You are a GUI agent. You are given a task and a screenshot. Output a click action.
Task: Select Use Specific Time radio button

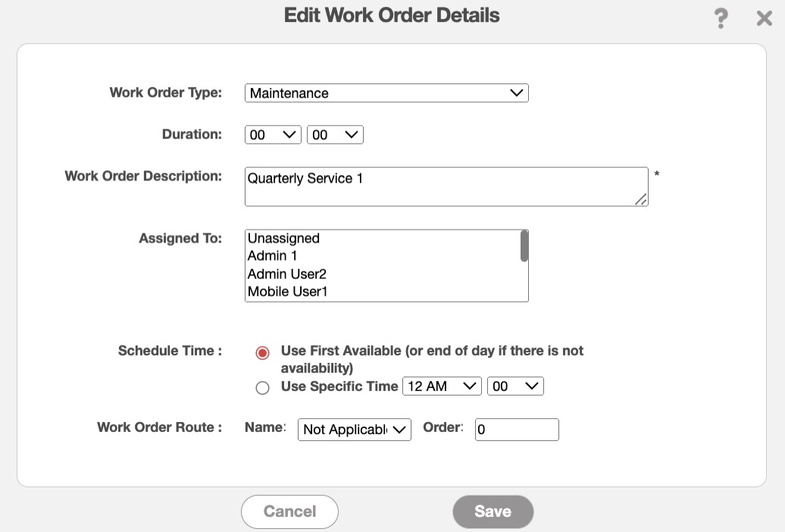point(262,388)
